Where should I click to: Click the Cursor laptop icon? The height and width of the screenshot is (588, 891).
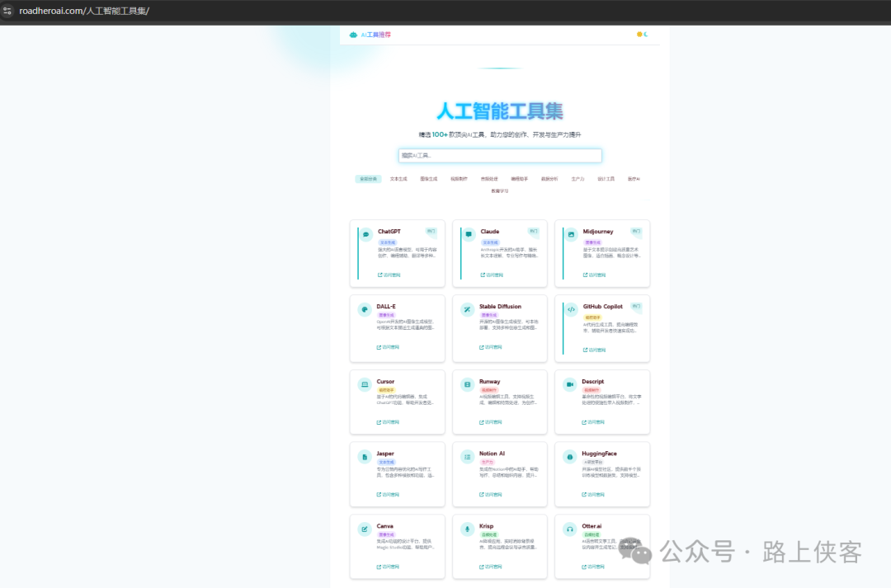(365, 384)
